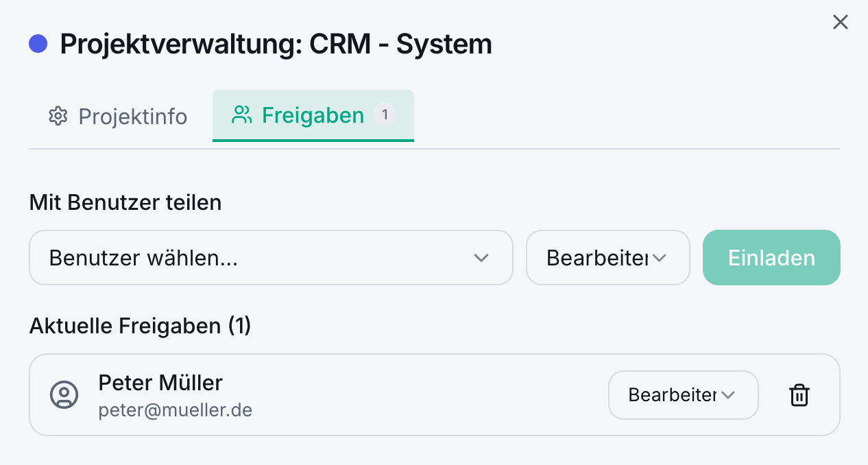Open the Benutzer wählen dropdown
The image size is (868, 465).
(271, 258)
